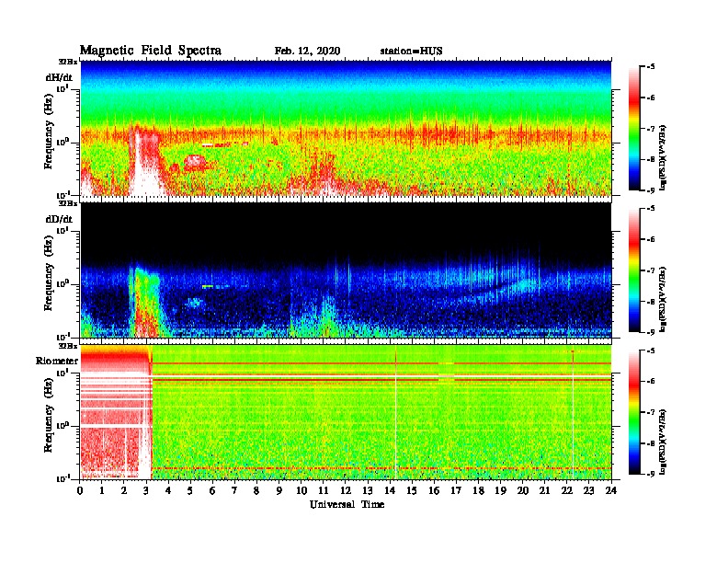Click the -7 value on dH/dt color scale

point(651,129)
